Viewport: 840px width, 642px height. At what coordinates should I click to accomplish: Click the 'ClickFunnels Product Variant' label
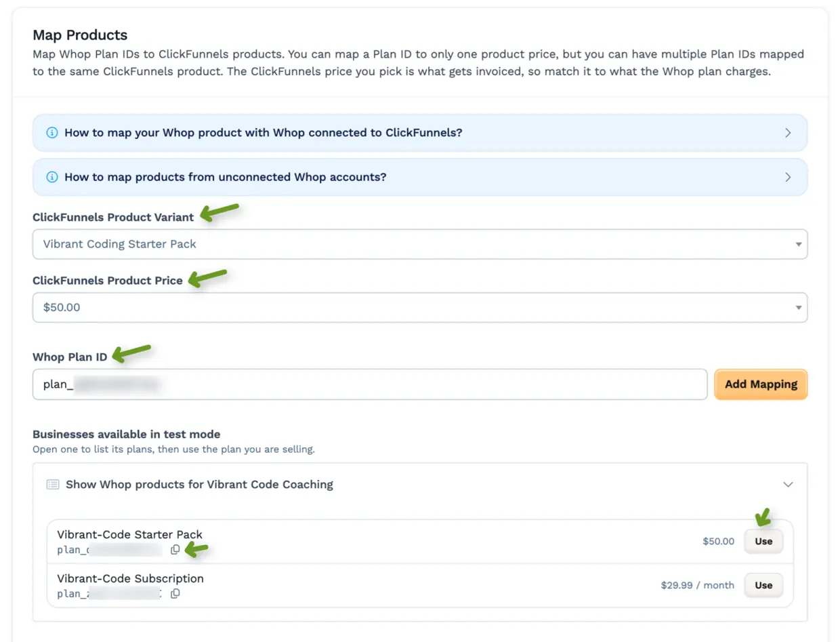coord(113,217)
